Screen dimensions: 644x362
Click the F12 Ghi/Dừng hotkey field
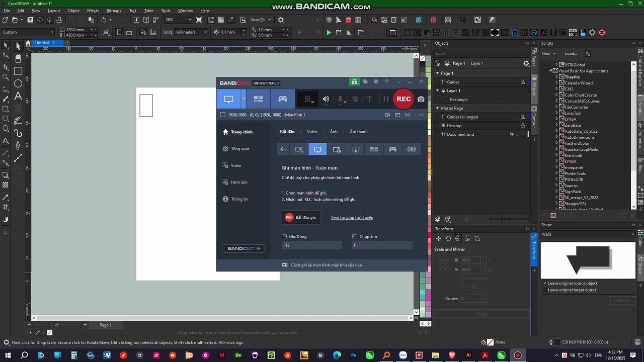[311, 245]
